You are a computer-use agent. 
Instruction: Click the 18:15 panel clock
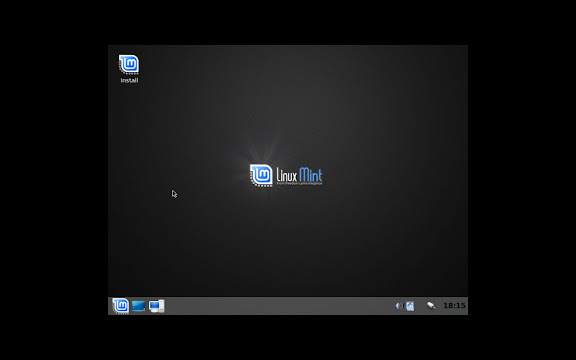pyautogui.click(x=454, y=306)
